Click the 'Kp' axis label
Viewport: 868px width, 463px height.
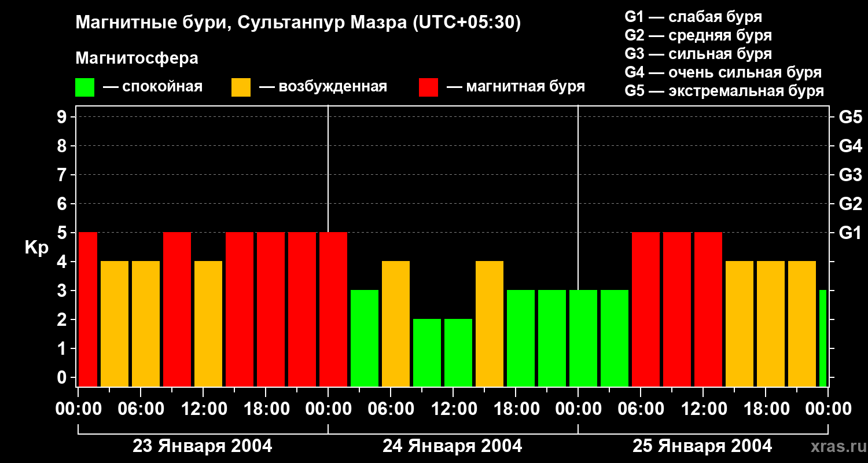pyautogui.click(x=36, y=248)
